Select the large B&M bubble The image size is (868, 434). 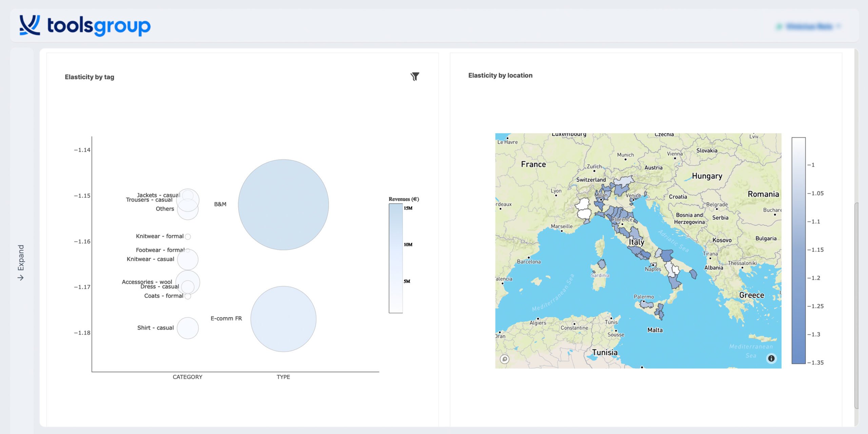(x=283, y=205)
